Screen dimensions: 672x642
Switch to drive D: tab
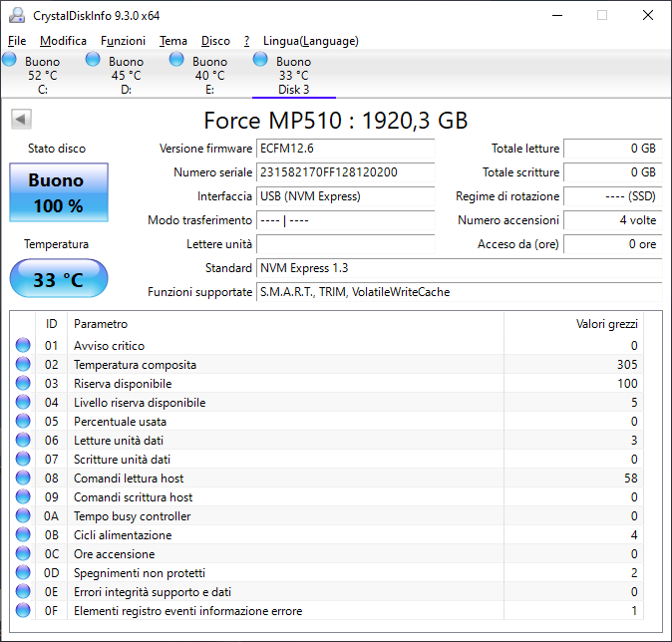coord(126,75)
